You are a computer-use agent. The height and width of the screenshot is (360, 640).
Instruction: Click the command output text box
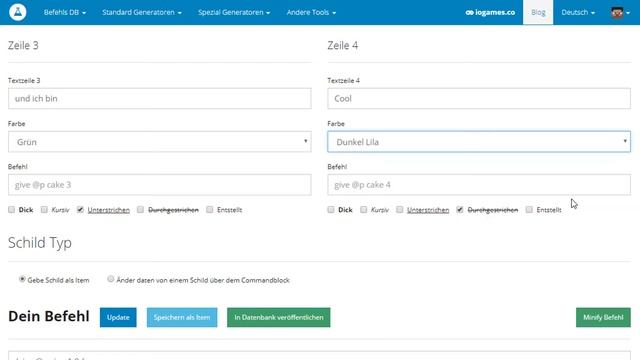(319, 356)
